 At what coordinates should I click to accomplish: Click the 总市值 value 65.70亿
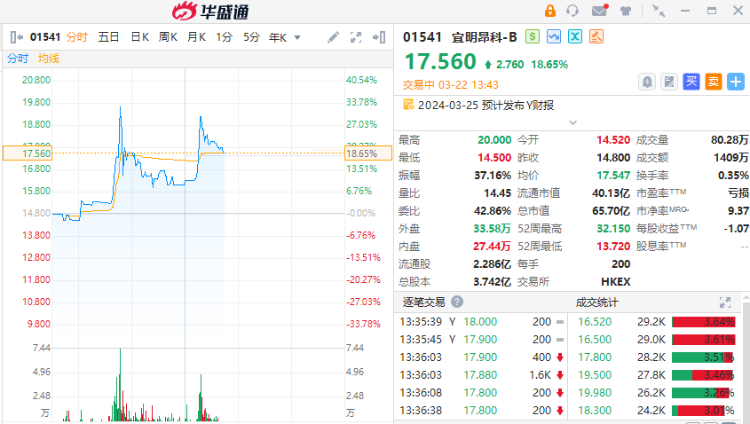point(611,211)
